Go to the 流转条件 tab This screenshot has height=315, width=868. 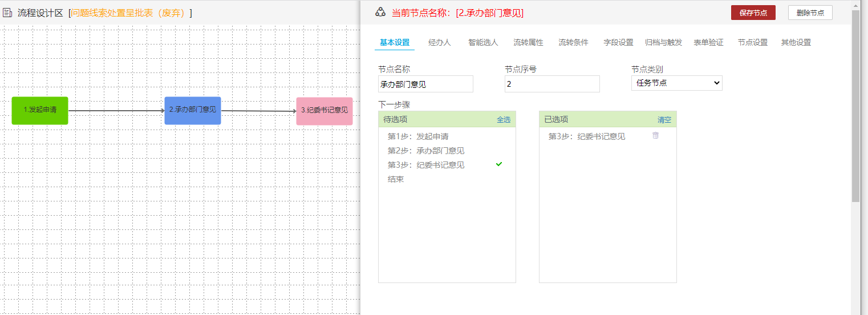pyautogui.click(x=573, y=42)
